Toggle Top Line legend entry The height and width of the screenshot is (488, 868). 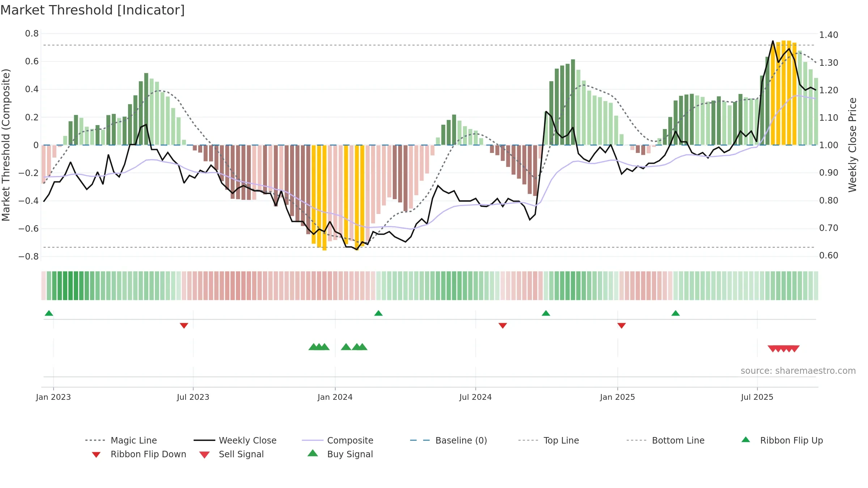coord(548,440)
